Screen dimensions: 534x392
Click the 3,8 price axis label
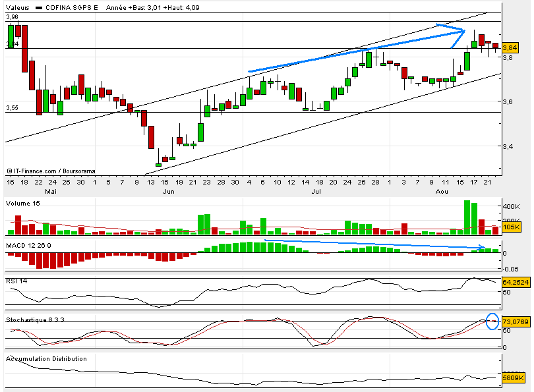click(x=508, y=57)
